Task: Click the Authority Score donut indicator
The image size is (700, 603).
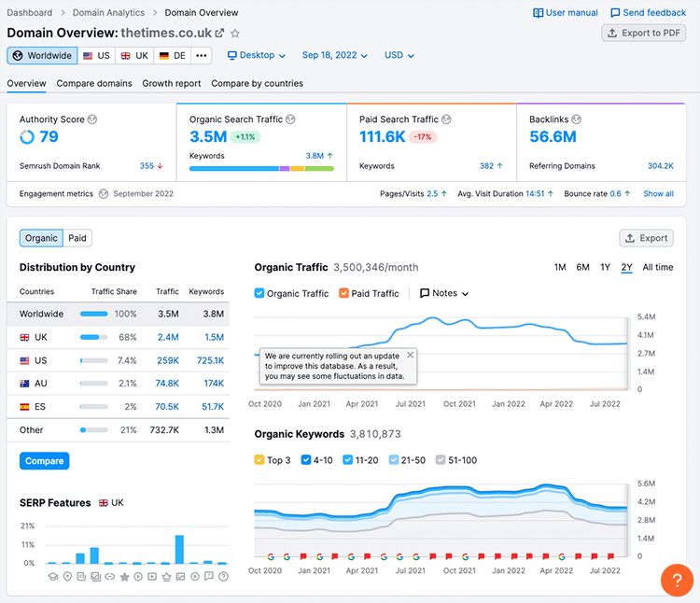Action: [x=27, y=136]
